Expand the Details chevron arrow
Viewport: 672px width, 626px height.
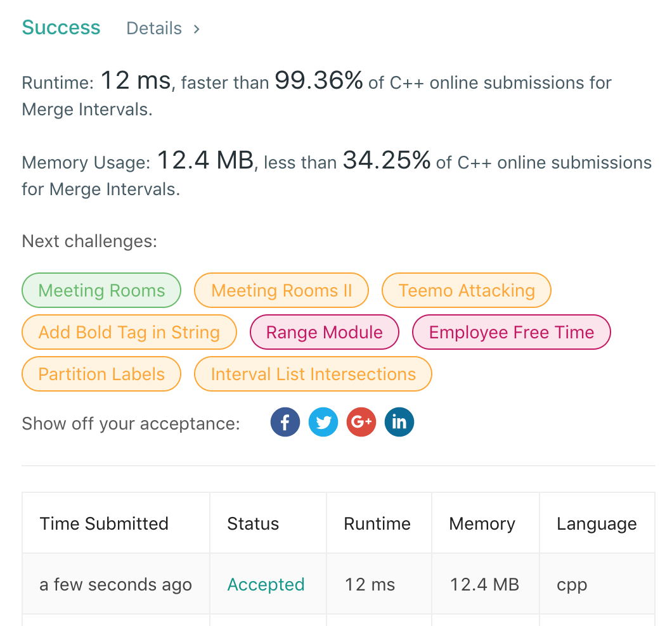click(x=197, y=29)
